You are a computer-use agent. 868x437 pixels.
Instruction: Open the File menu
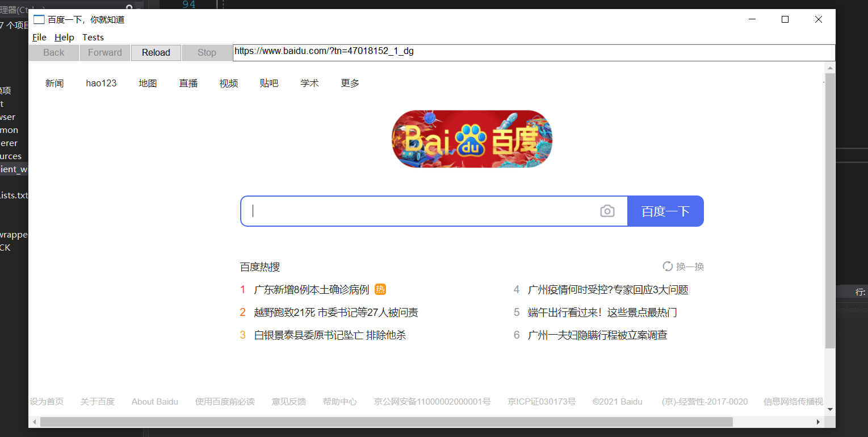click(x=39, y=37)
